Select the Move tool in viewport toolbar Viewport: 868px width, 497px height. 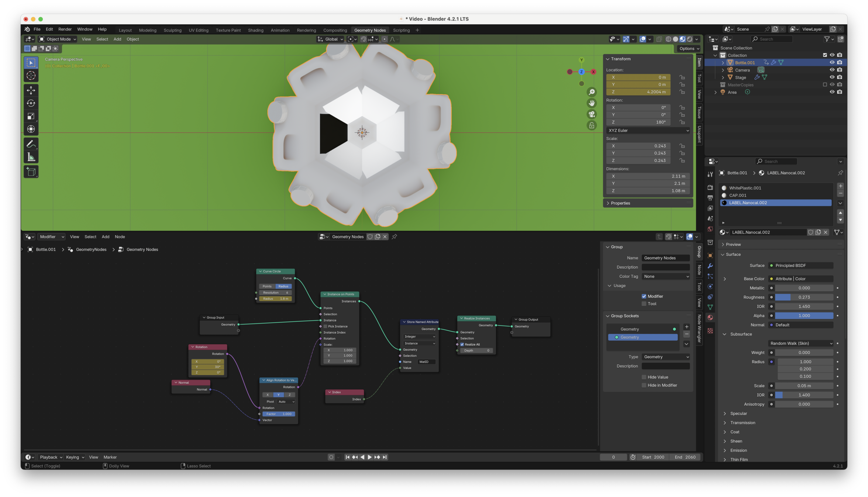point(31,90)
